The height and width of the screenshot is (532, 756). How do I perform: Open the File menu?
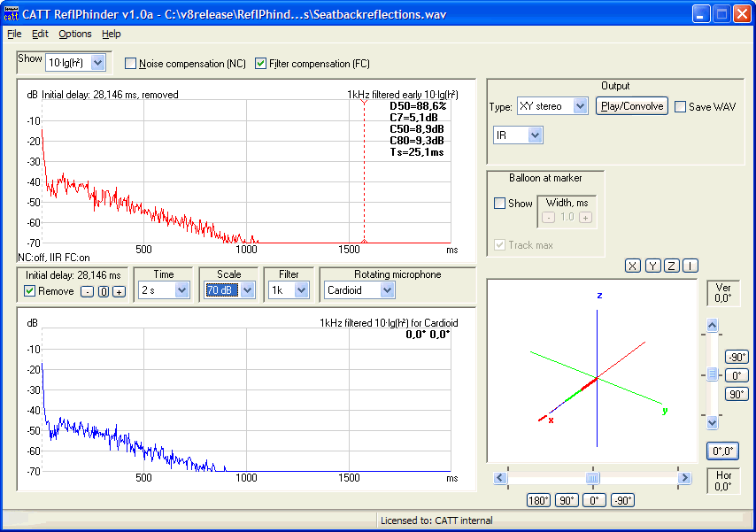point(14,34)
